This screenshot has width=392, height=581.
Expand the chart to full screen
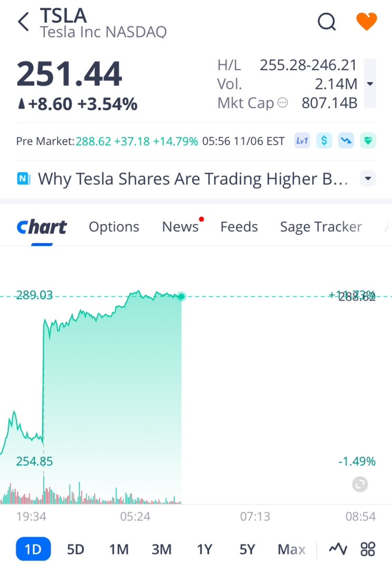[x=360, y=484]
